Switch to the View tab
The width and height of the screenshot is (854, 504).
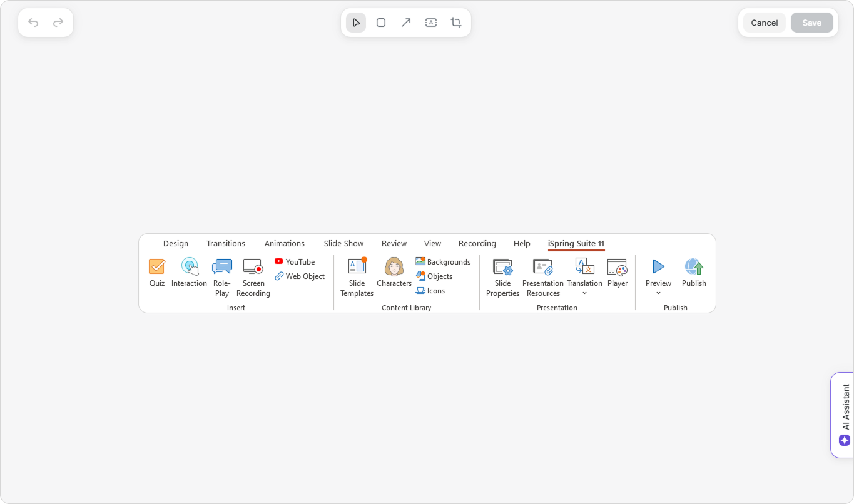point(432,244)
